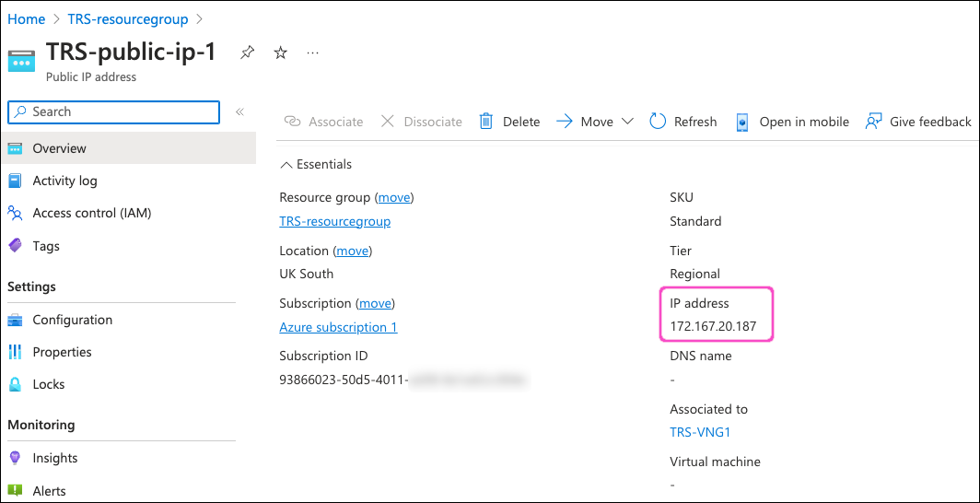The height and width of the screenshot is (503, 980).
Task: Open Access control (IAM) page
Action: tap(91, 213)
